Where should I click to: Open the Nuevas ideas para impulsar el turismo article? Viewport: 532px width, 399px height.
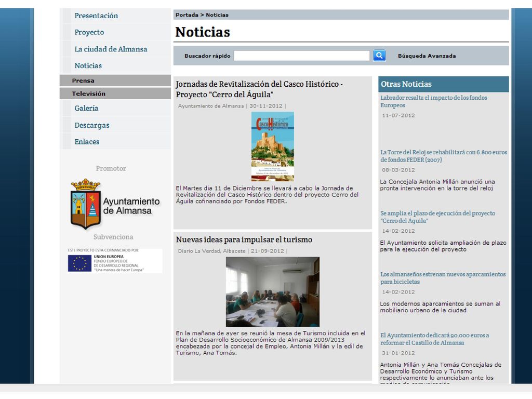coord(244,240)
